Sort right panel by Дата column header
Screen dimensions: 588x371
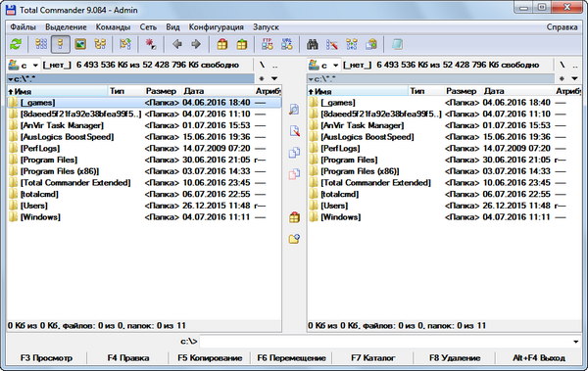517,91
